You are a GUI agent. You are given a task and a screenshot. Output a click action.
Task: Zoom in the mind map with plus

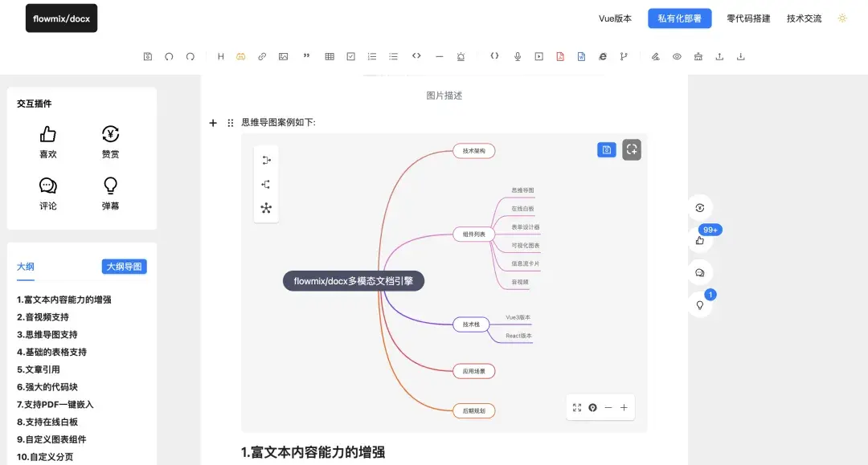pos(624,407)
